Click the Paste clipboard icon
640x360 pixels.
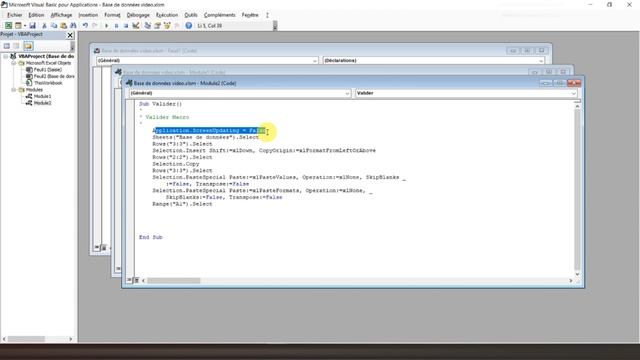pyautogui.click(x=63, y=25)
